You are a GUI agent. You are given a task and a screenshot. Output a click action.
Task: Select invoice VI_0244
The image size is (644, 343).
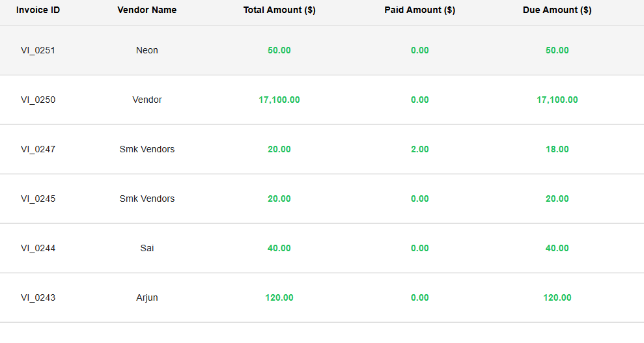pyautogui.click(x=38, y=248)
